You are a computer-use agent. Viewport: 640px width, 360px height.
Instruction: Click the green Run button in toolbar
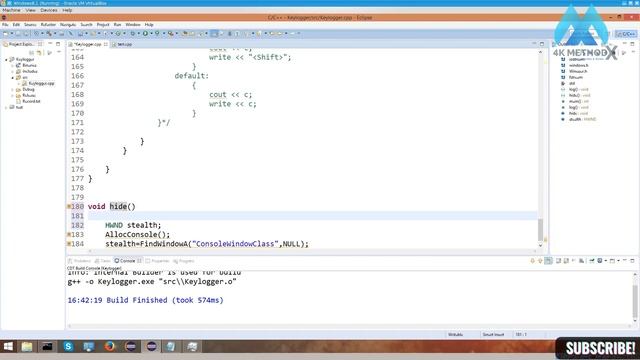(x=145, y=33)
